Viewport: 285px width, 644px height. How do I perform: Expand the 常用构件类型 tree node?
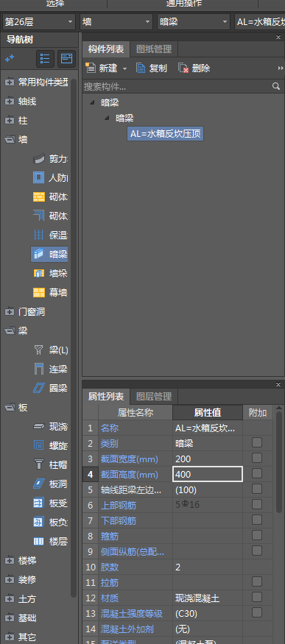coord(9,82)
